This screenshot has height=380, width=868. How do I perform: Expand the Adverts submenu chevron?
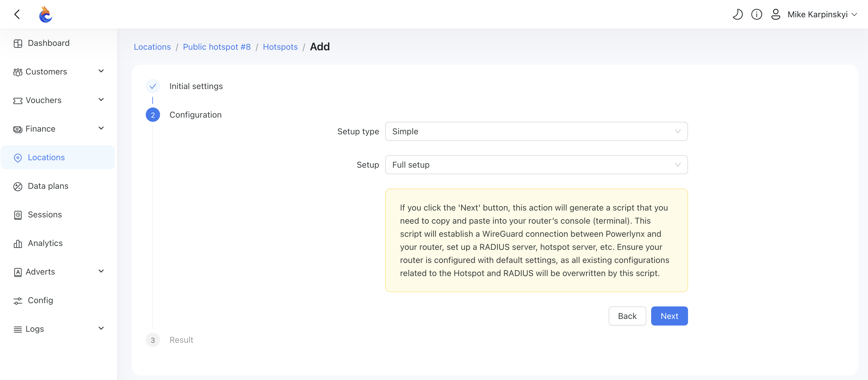[x=101, y=271]
